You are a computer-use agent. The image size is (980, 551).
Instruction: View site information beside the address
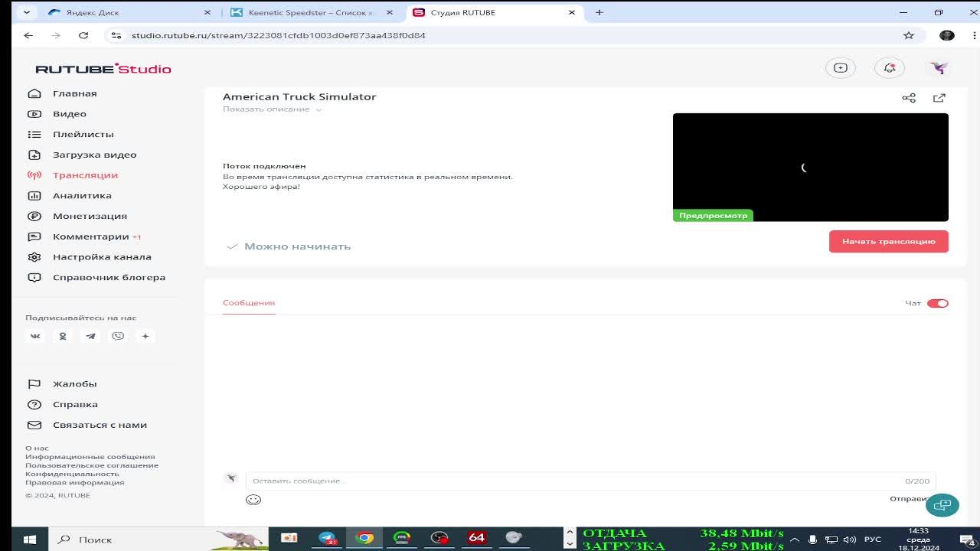[116, 35]
